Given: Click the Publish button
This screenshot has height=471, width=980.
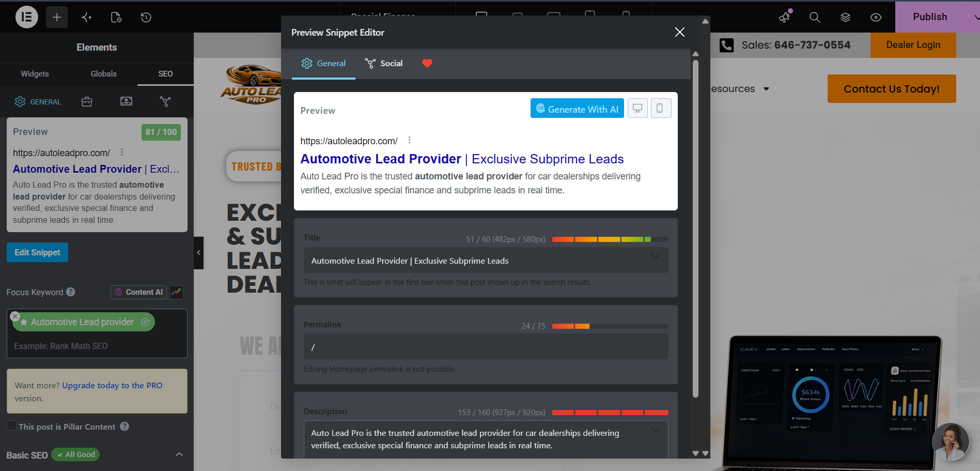Looking at the screenshot, I should coord(930,17).
